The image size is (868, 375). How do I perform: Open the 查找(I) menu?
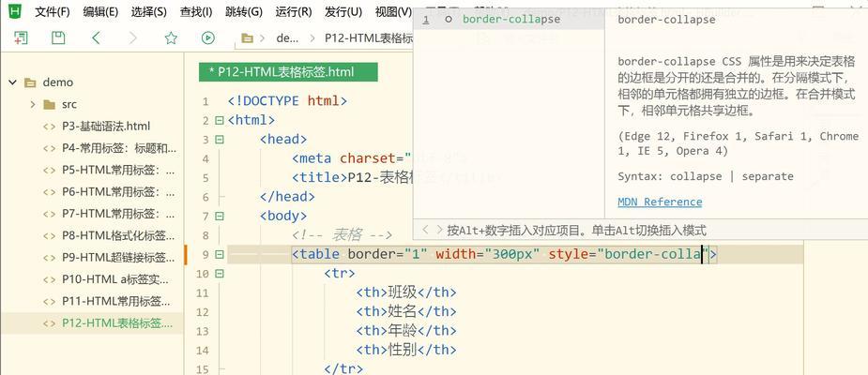point(196,11)
